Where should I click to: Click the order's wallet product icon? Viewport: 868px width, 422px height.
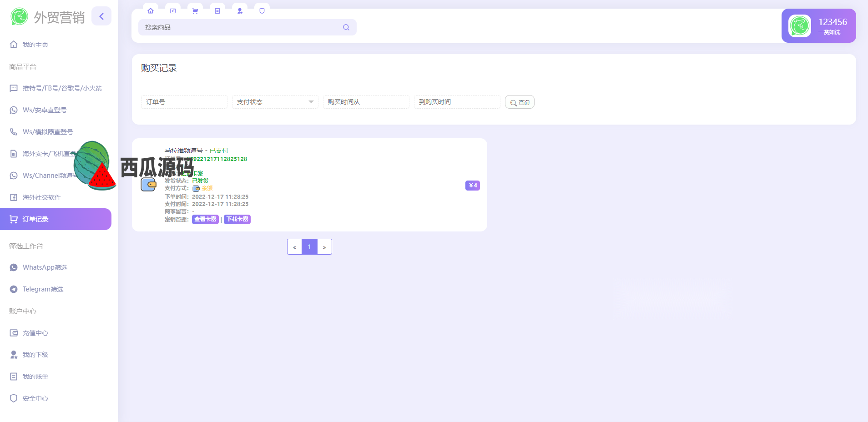pyautogui.click(x=148, y=185)
